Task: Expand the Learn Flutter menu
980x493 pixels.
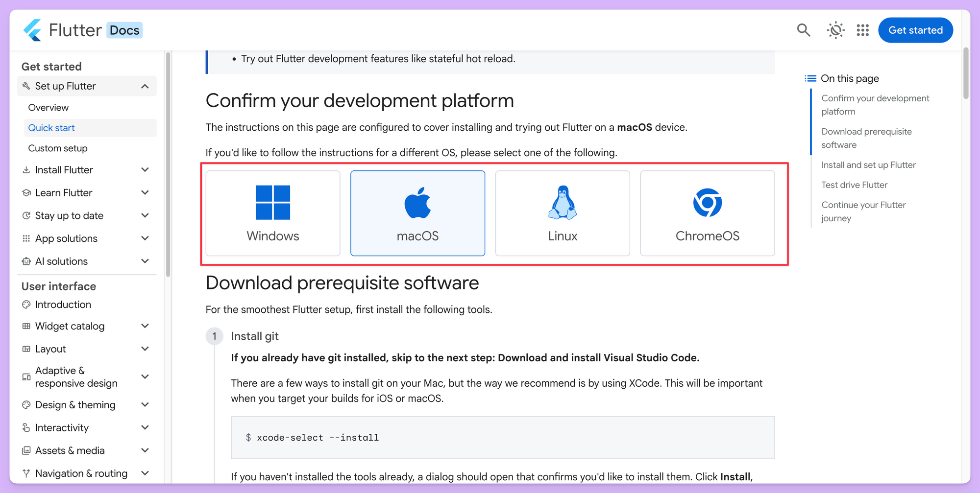Action: click(x=145, y=193)
